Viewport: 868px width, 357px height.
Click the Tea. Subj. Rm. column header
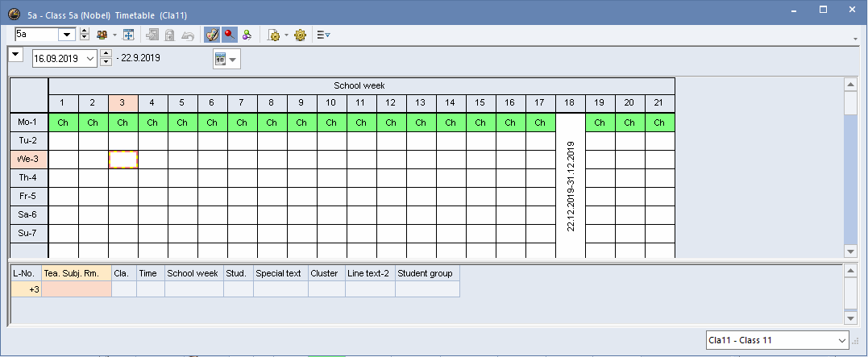(77, 273)
